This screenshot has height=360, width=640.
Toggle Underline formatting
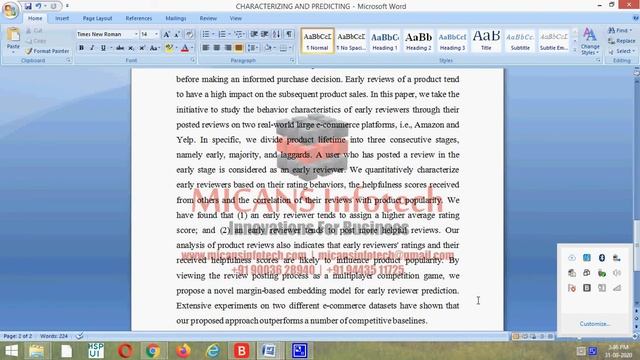click(103, 48)
